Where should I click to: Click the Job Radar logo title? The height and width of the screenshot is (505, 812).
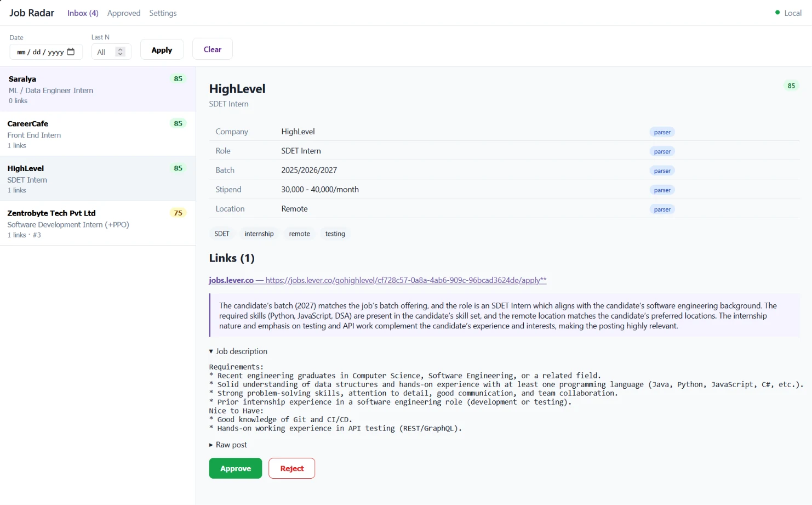click(x=32, y=13)
